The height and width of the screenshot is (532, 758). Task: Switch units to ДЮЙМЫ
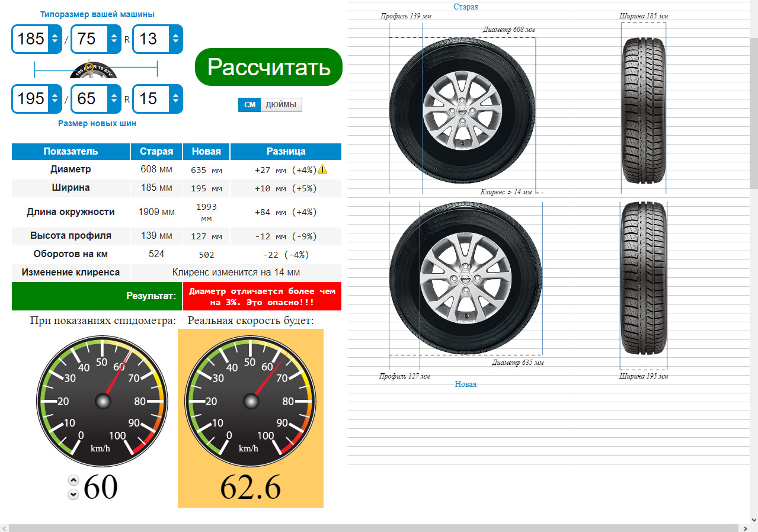(x=282, y=105)
